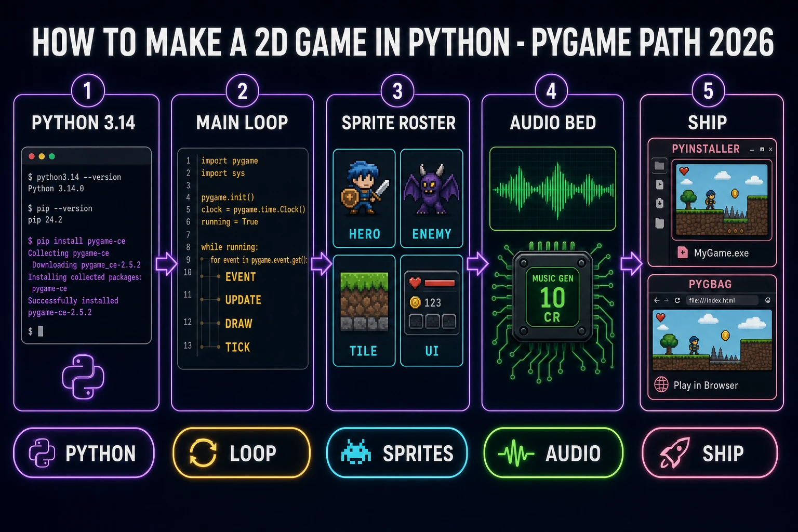The height and width of the screenshot is (532, 798).
Task: Open the AUDIO pill button
Action: click(553, 453)
